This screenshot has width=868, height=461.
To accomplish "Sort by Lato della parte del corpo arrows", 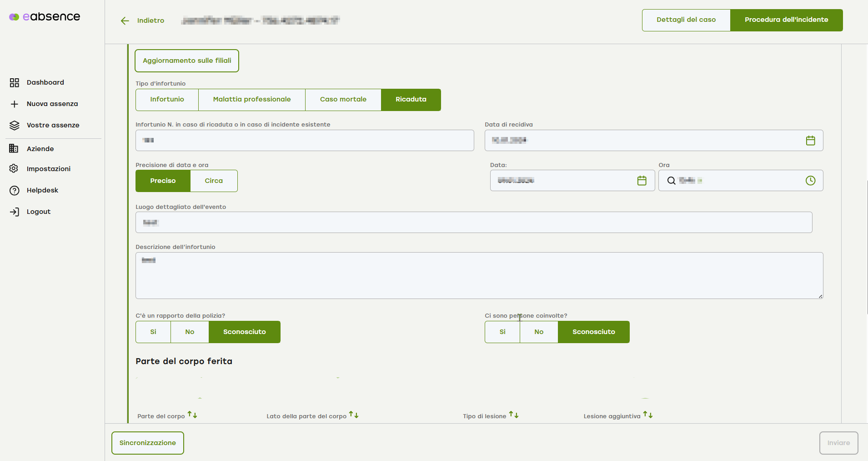I will coord(354,415).
